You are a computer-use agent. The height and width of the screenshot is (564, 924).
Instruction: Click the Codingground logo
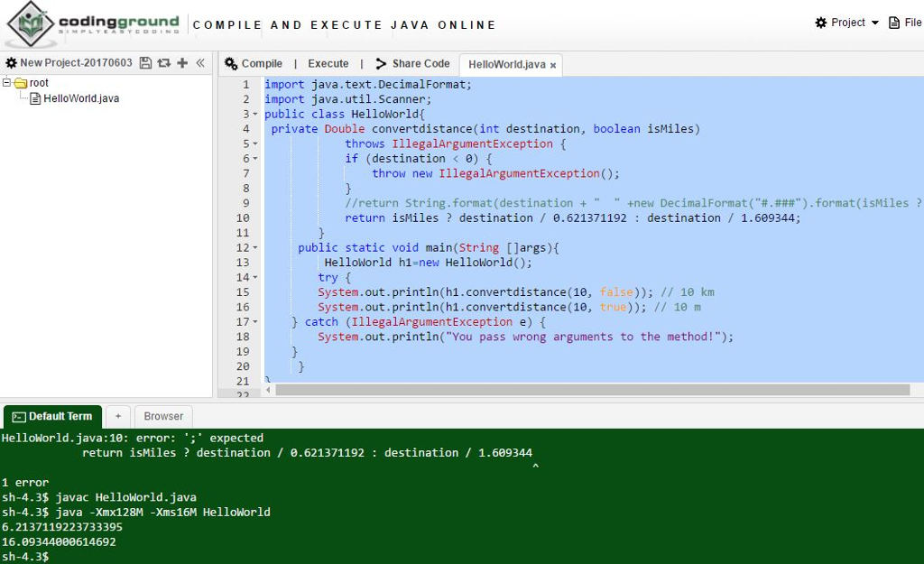(x=90, y=24)
